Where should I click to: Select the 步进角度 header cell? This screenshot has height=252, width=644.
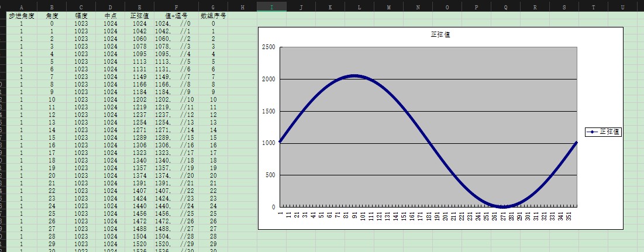click(22, 16)
